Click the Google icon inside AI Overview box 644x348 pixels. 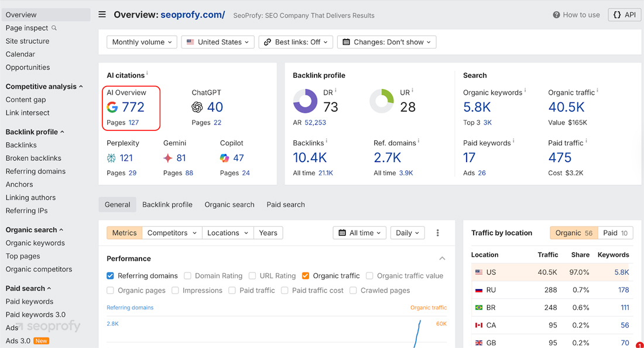[x=112, y=107]
